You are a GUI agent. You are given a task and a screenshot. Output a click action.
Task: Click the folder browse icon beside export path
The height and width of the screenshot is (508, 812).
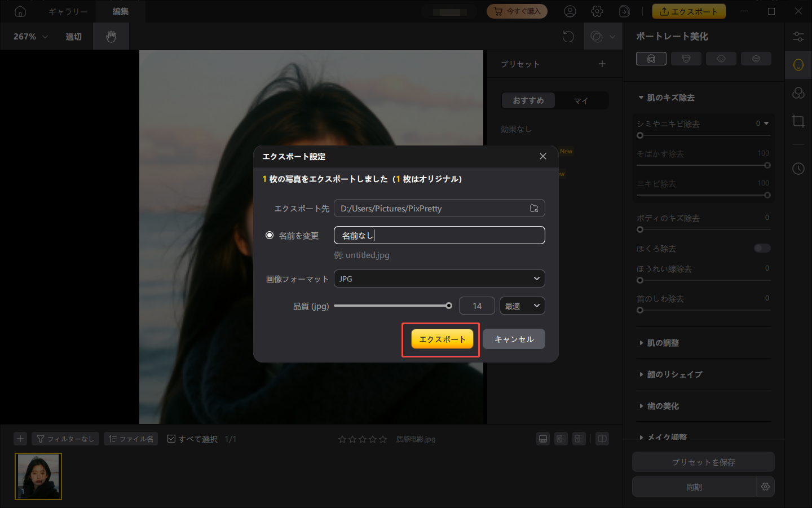(533, 208)
